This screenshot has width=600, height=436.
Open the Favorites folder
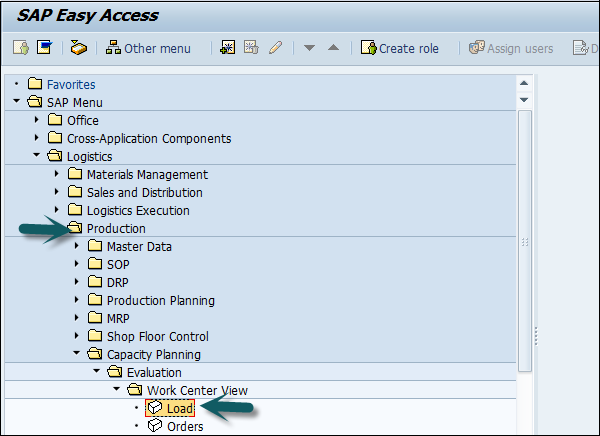[x=70, y=84]
